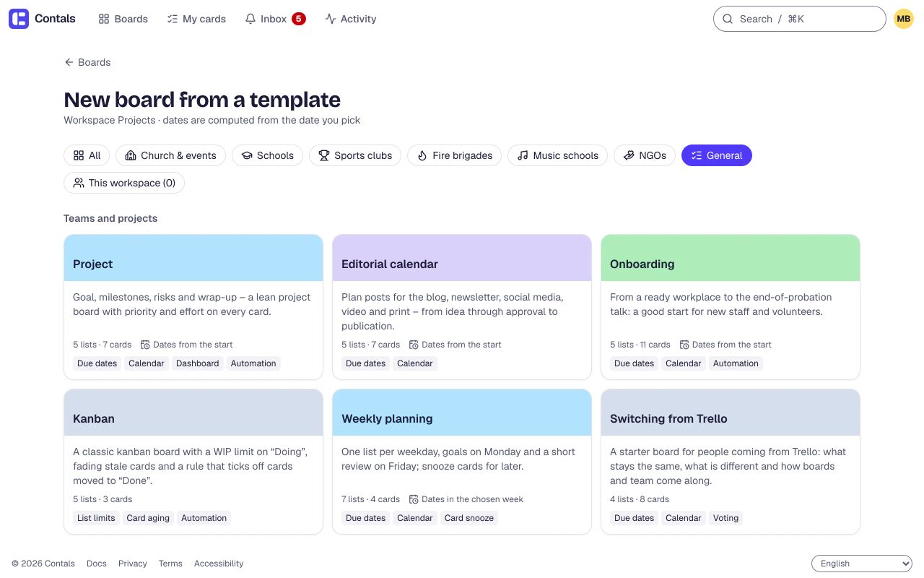Choose the Onboarding template
This screenshot has width=924, height=578.
(x=731, y=307)
